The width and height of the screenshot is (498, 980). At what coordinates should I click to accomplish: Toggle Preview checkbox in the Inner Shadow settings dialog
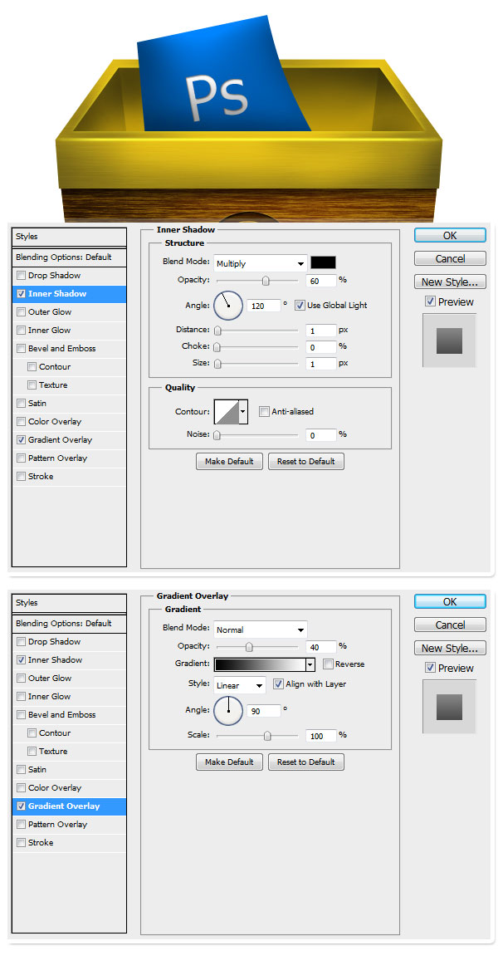tap(430, 301)
